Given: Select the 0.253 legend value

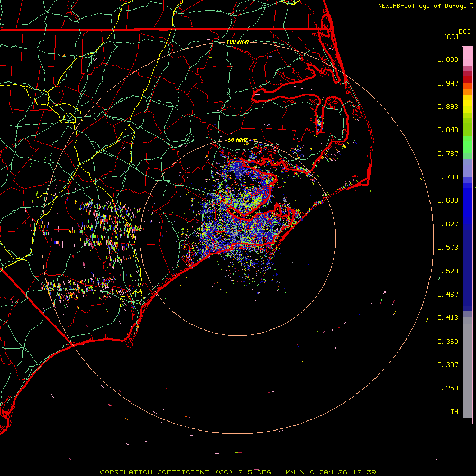Looking at the screenshot, I should click(448, 388).
